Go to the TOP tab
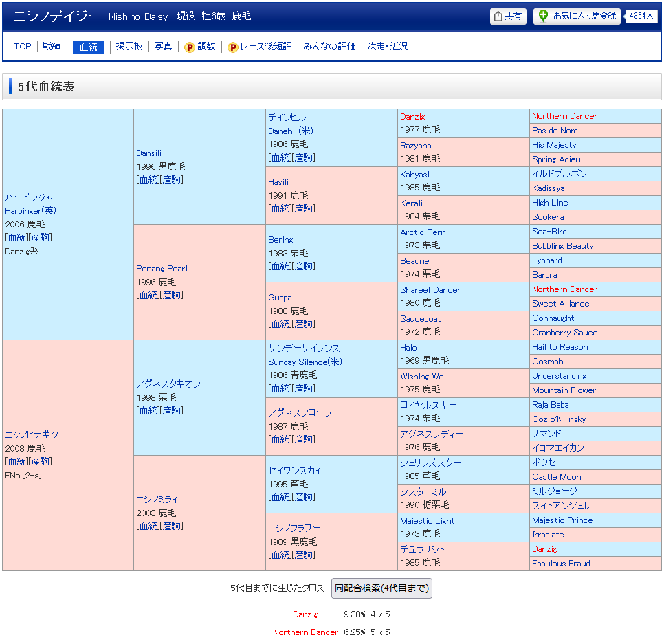Image resolution: width=664 pixels, height=644 pixels. 23,46
